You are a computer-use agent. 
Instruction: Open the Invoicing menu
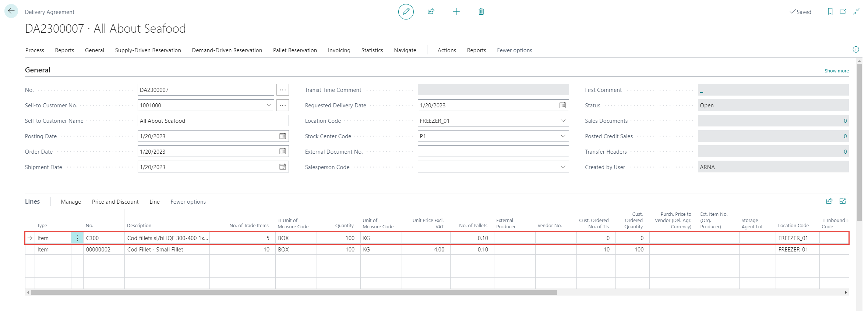(339, 50)
